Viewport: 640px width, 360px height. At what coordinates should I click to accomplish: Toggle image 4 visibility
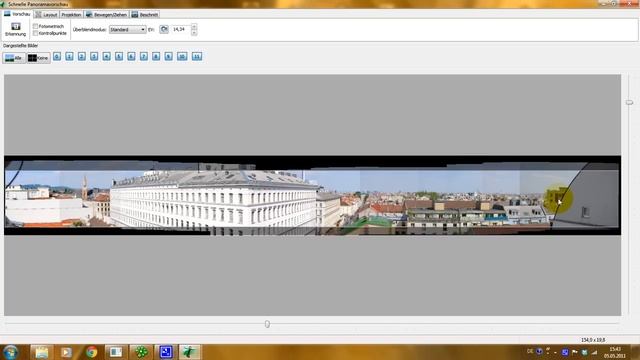107,56
